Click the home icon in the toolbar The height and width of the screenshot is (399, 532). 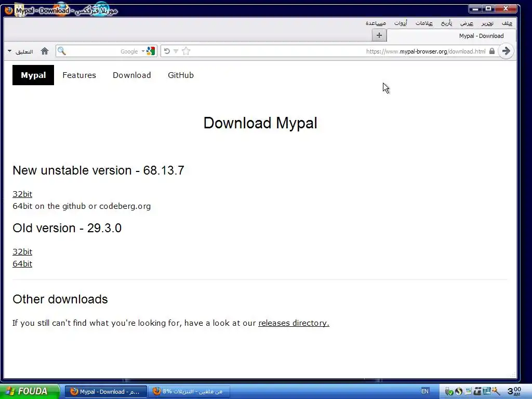tap(45, 51)
